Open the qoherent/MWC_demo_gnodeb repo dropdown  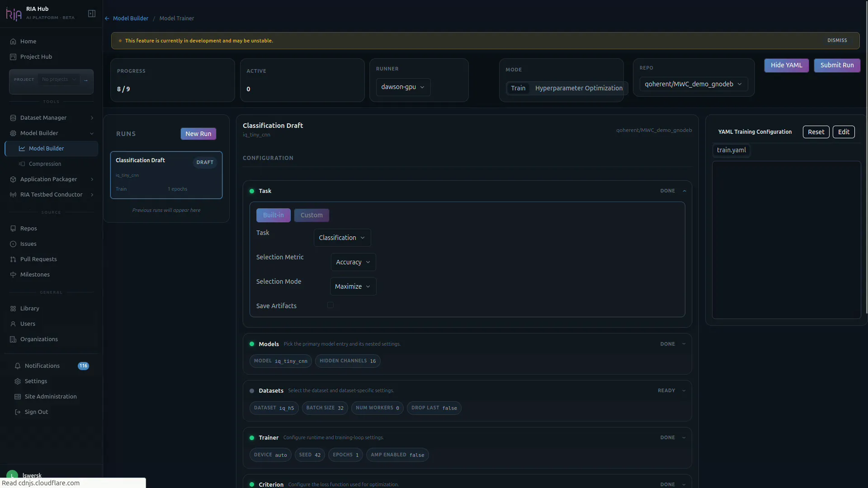pos(693,84)
